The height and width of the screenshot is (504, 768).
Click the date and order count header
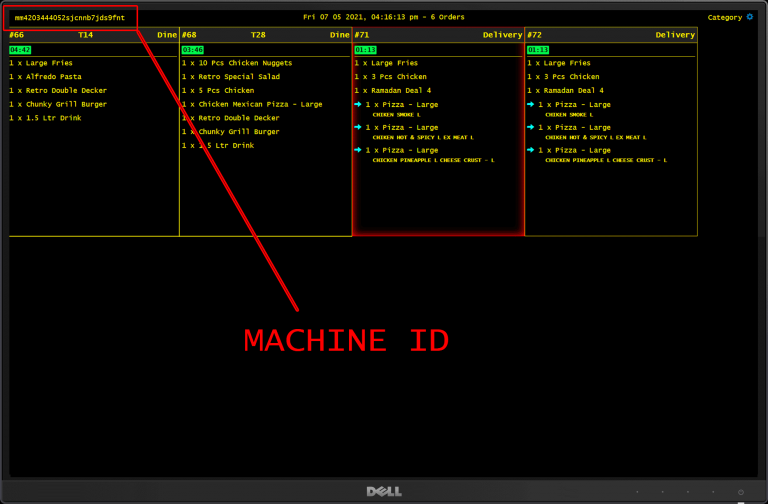[x=384, y=17]
